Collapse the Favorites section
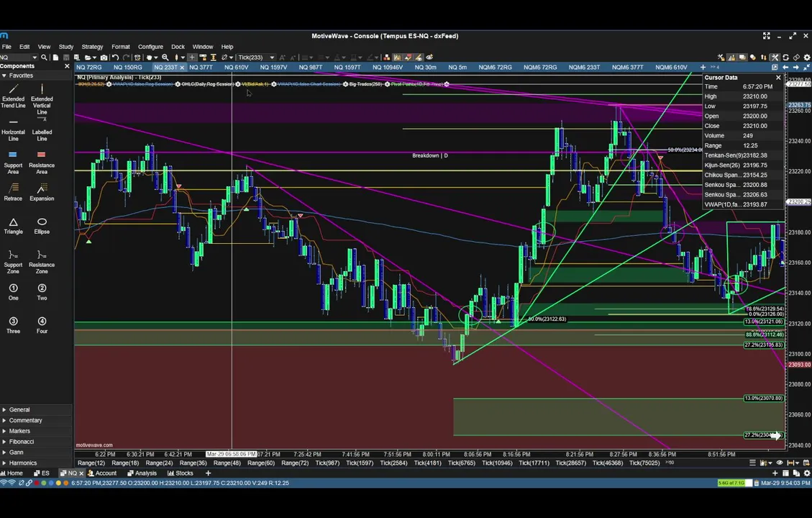 (x=4, y=76)
